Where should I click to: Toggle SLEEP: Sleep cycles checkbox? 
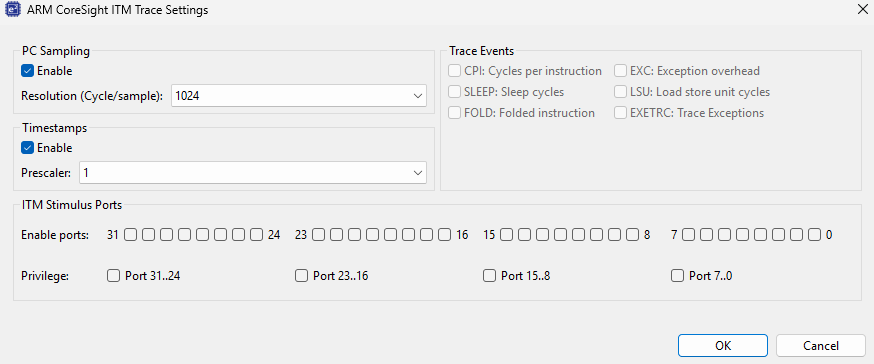point(455,91)
